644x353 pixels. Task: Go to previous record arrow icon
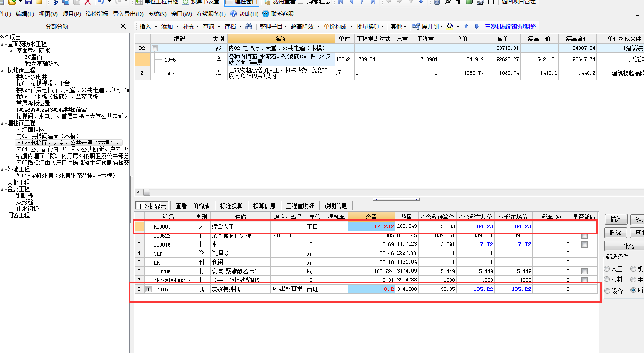(x=352, y=2)
